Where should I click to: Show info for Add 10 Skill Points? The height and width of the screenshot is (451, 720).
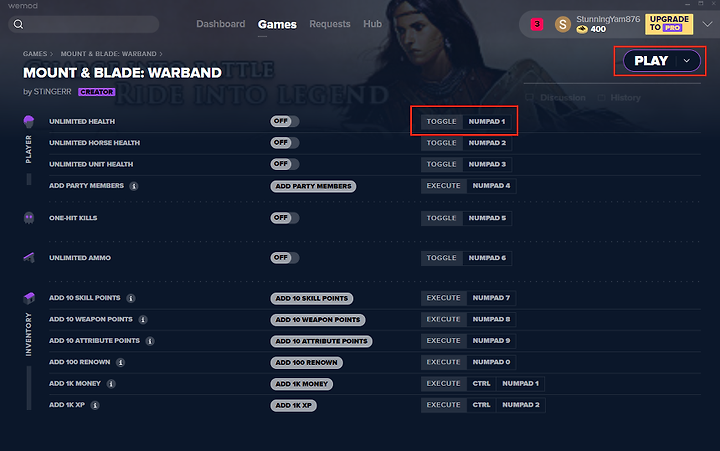point(131,299)
